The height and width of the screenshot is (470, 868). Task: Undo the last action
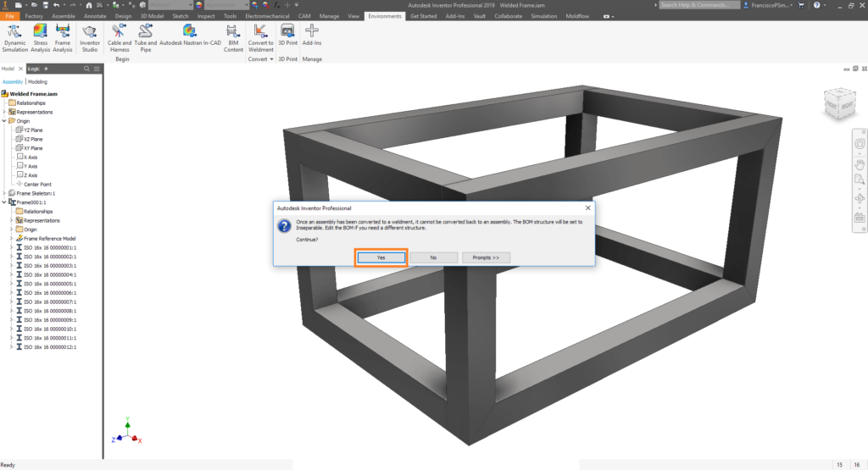tap(56, 5)
